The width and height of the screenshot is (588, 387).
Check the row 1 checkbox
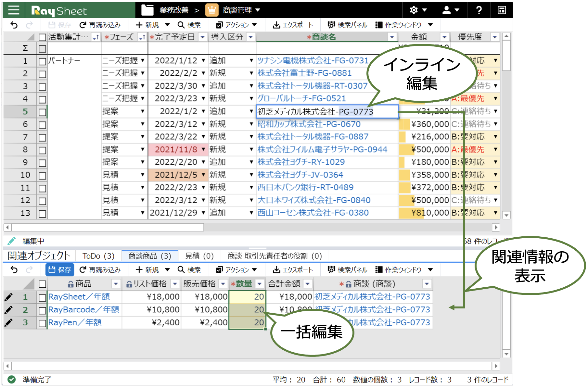click(42, 61)
